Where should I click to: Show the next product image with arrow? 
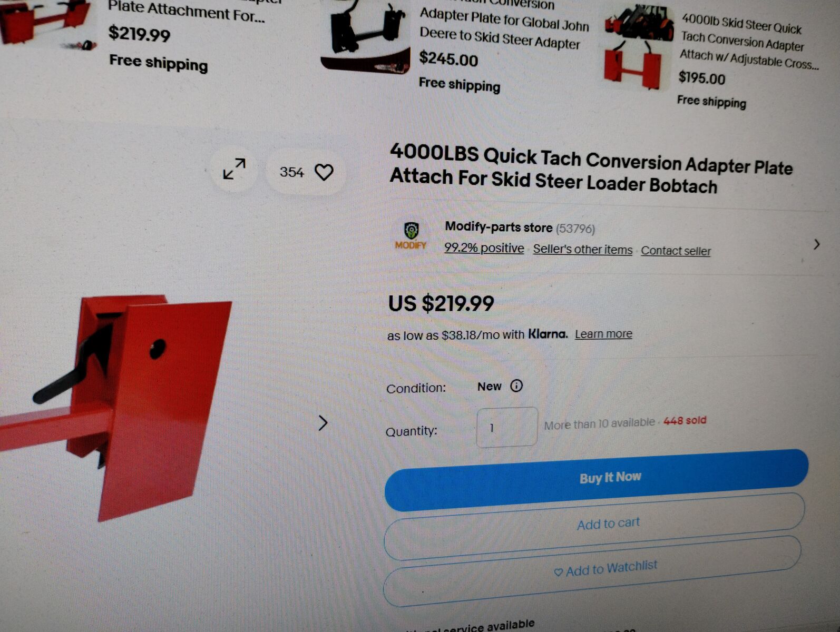323,422
